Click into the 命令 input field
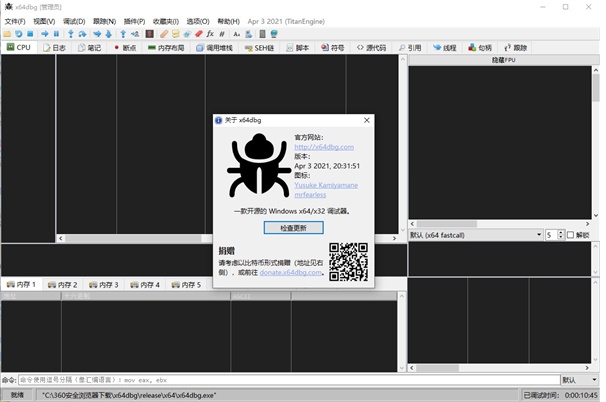 289,380
